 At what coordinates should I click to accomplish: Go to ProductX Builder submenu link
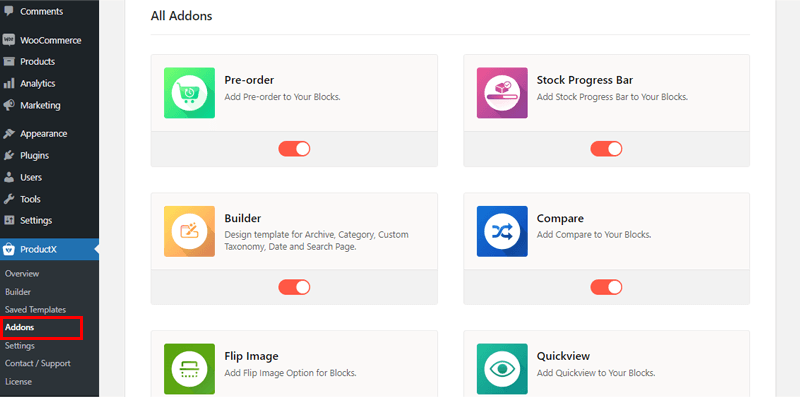18,292
